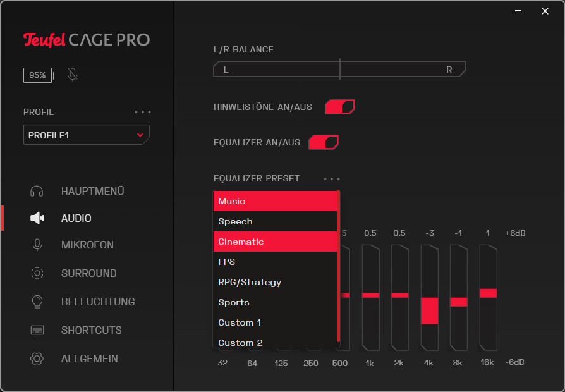This screenshot has width=565, height=392.
Task: Open Mikrofon via its microphone icon
Action: click(x=37, y=245)
